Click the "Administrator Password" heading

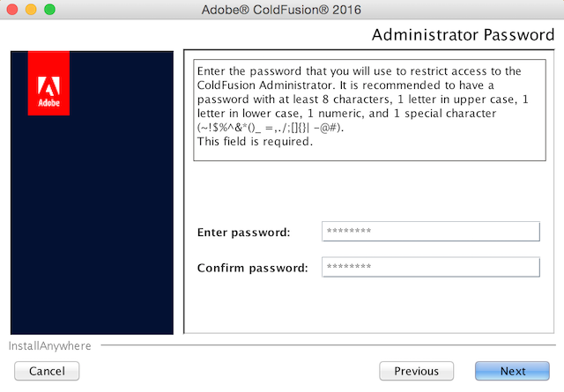(463, 35)
